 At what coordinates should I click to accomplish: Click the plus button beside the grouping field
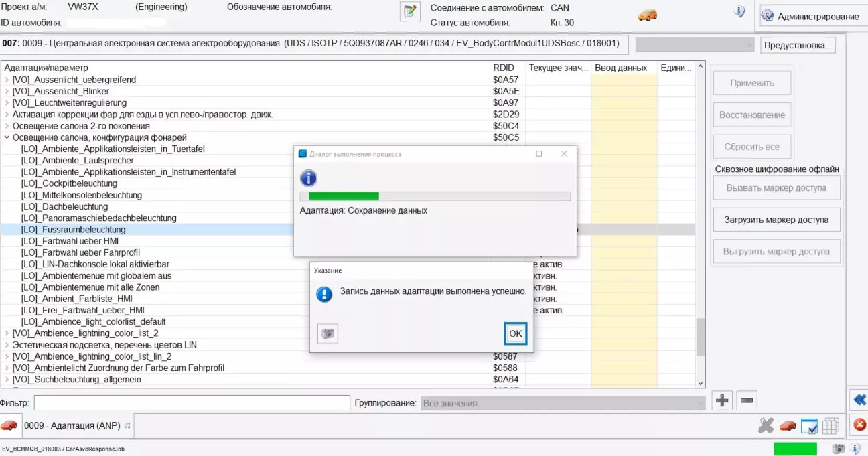[x=722, y=401]
